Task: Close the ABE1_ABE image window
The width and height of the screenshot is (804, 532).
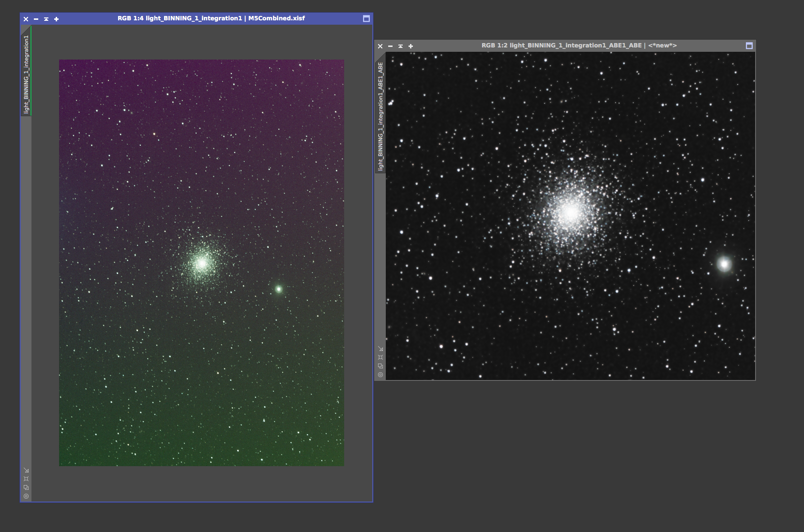Action: pyautogui.click(x=380, y=46)
